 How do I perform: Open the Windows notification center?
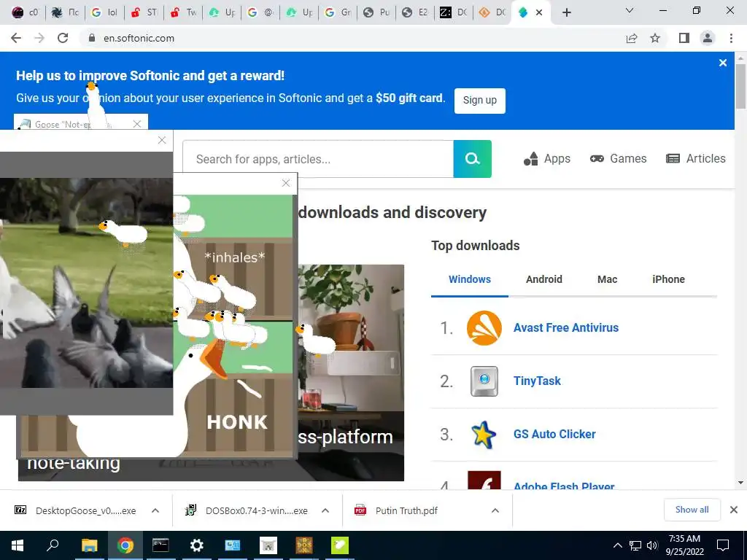point(723,545)
